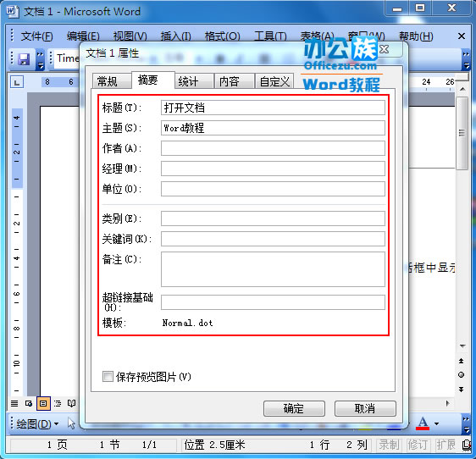
Task: Click the 1/1 page count in status bar
Action: coord(149,445)
